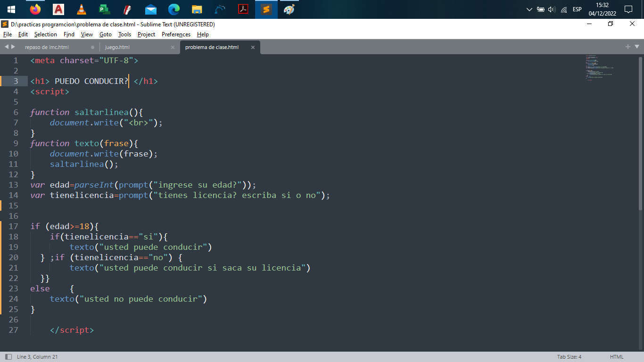Toggle the side bar panel switcher icon

pos(8,357)
